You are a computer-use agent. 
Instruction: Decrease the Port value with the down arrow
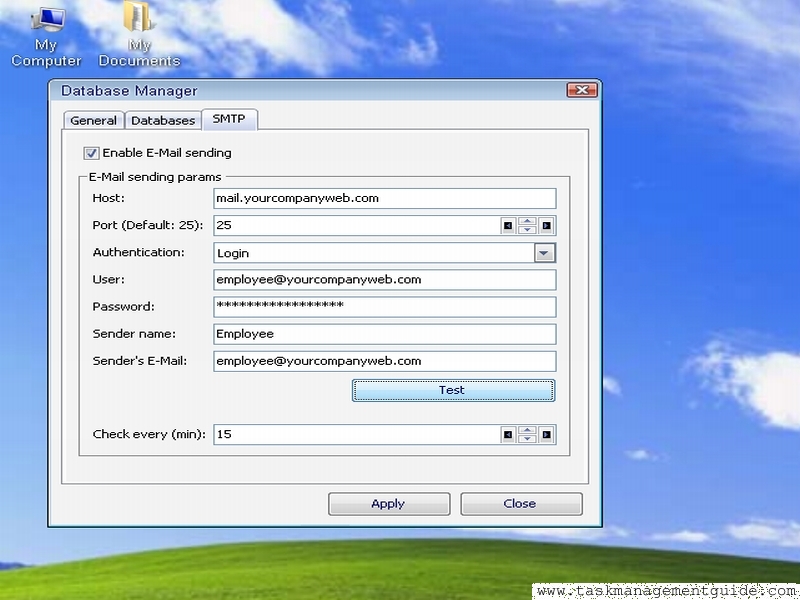(x=527, y=230)
